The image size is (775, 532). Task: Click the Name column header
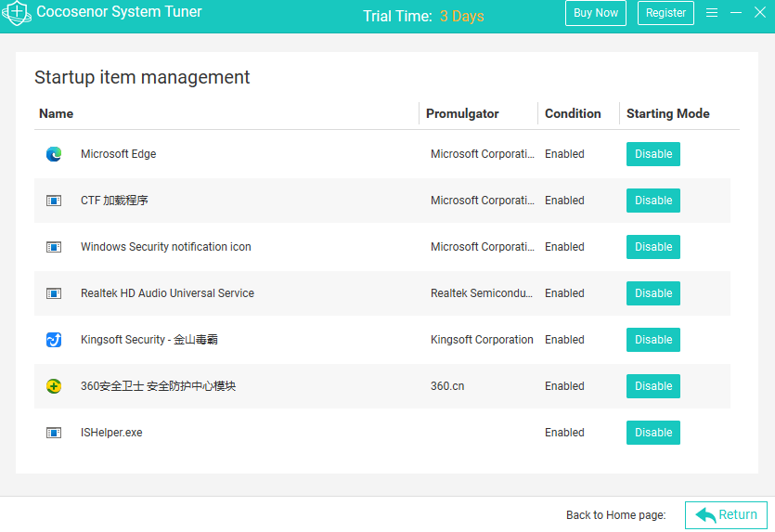(x=57, y=113)
